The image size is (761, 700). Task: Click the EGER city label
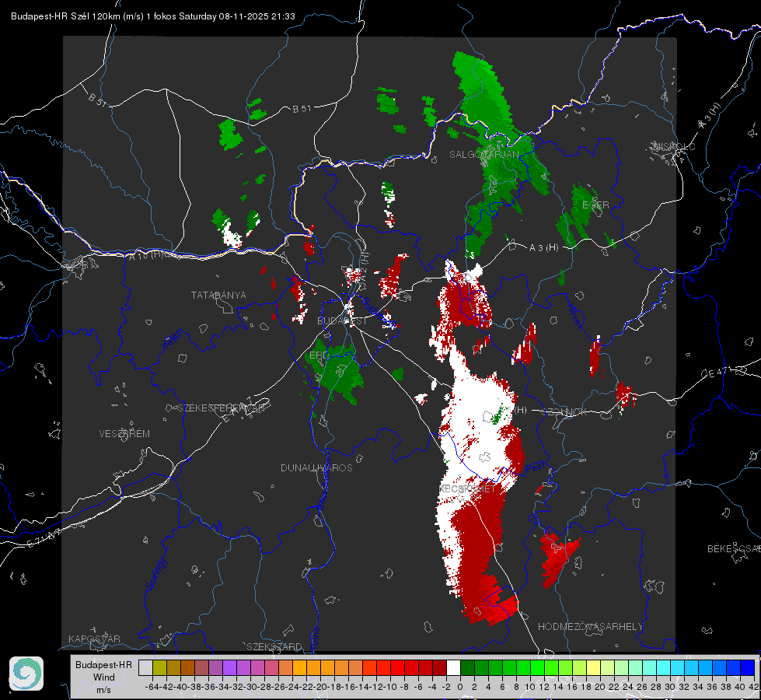[x=595, y=205]
